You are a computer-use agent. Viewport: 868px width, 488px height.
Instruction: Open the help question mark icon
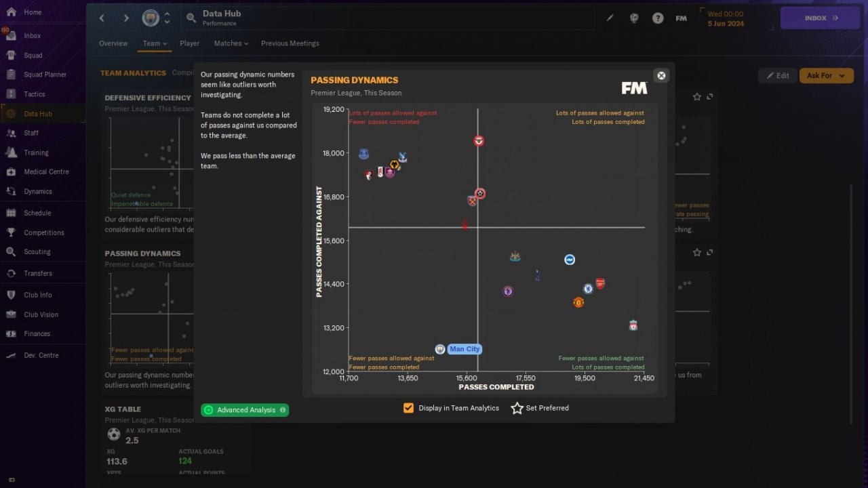pyautogui.click(x=658, y=18)
